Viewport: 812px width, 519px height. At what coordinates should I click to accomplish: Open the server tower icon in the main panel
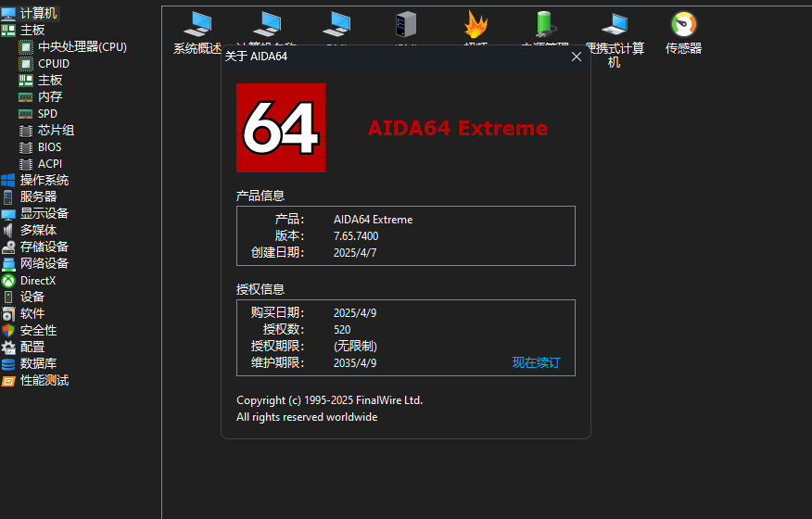point(406,24)
